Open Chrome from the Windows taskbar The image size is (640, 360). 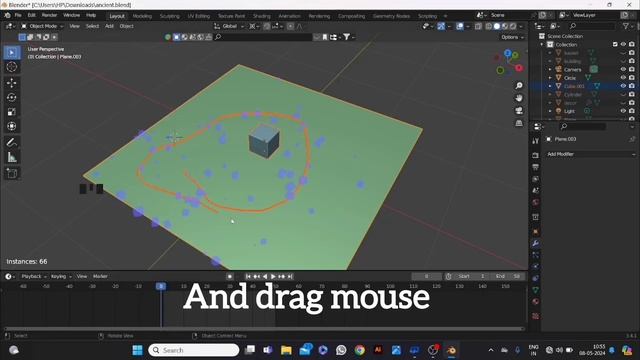point(360,350)
